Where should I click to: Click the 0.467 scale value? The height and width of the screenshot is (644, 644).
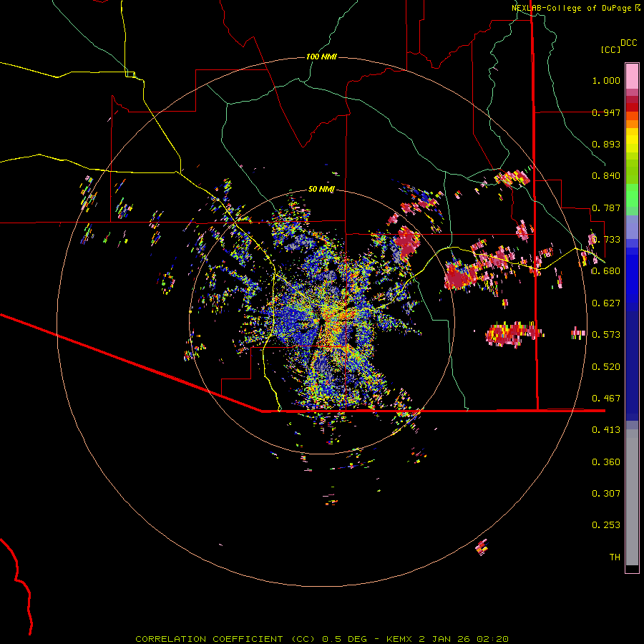(606, 399)
